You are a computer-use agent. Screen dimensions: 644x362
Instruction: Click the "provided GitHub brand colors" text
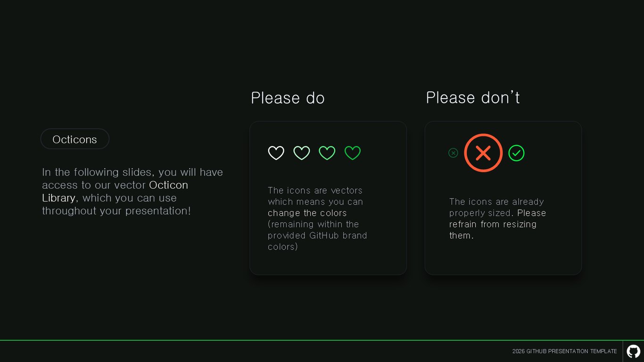pyautogui.click(x=317, y=241)
